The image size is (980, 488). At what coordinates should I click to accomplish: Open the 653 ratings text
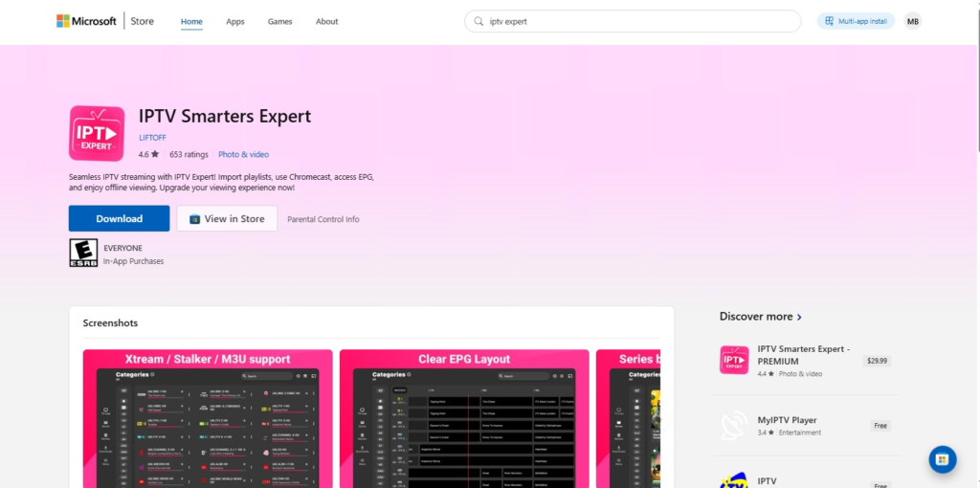[x=189, y=154]
